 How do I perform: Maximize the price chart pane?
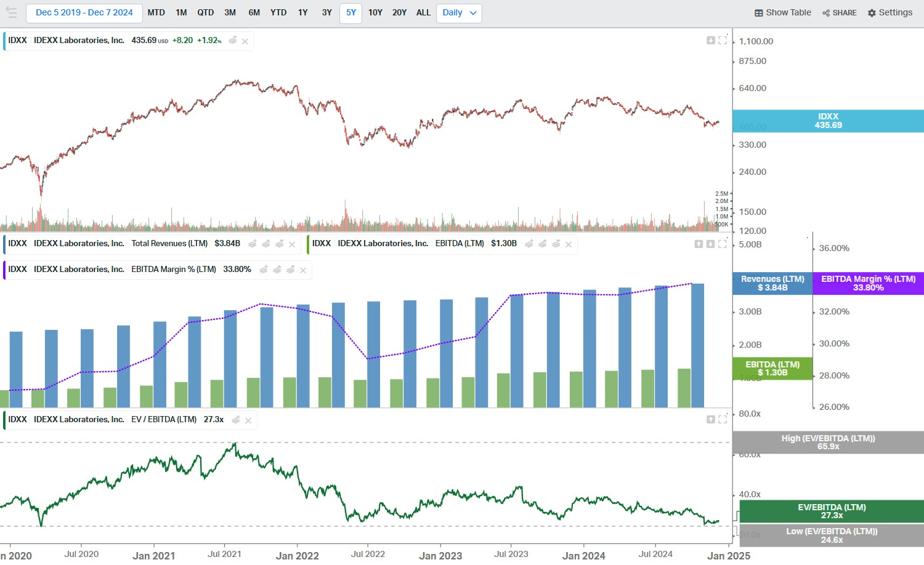pos(723,40)
